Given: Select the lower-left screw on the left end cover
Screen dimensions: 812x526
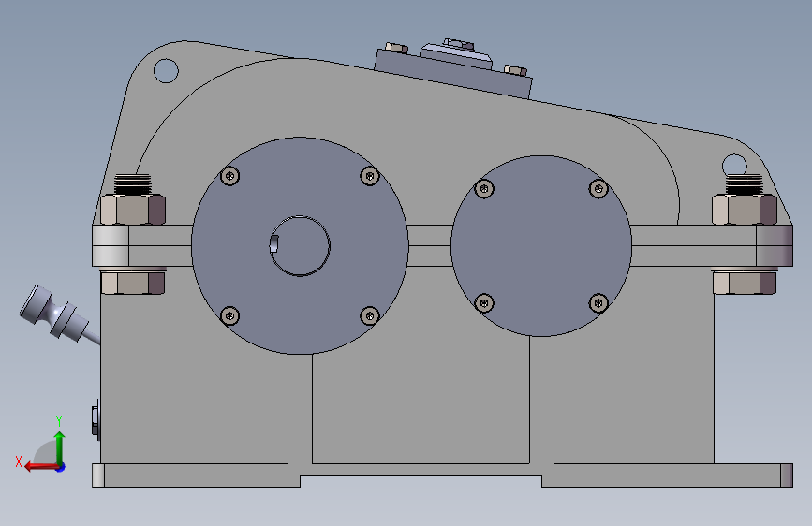Looking at the screenshot, I should pos(230,315).
